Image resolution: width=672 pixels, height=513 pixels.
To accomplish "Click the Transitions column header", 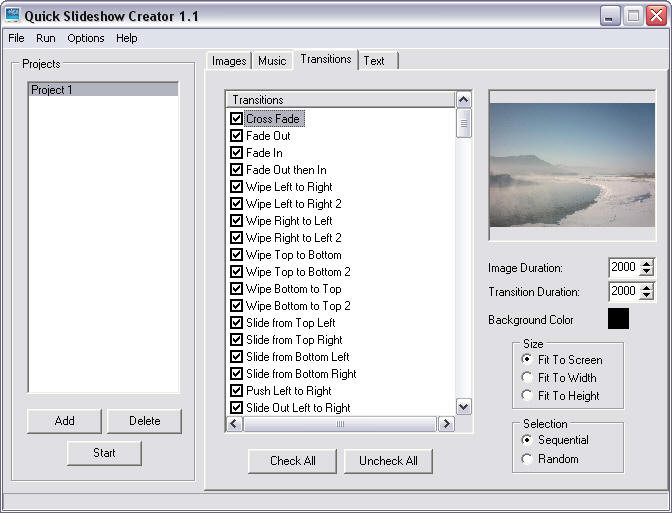I will 340,99.
